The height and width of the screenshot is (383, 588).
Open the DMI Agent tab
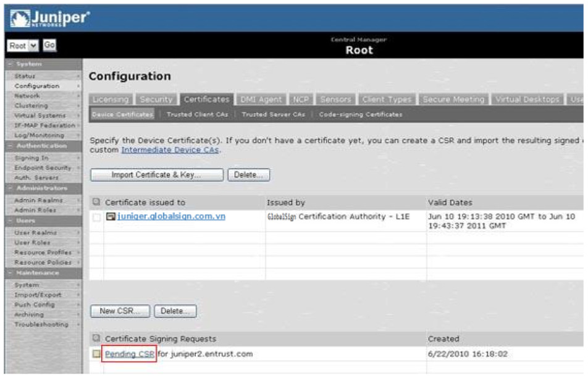click(261, 99)
